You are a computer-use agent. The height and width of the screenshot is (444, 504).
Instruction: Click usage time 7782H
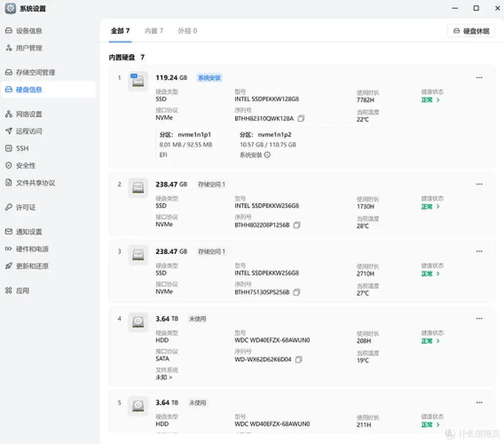click(x=365, y=100)
